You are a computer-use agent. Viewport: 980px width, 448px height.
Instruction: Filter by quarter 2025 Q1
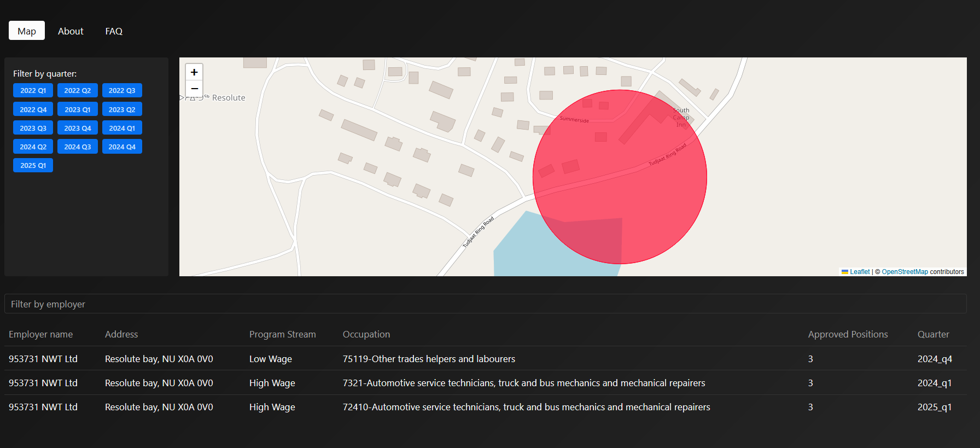click(x=33, y=165)
